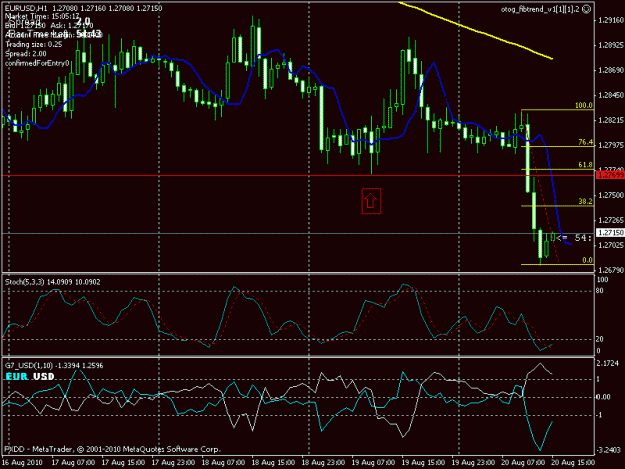
Task: Click the 2.1724 G7_USD axis value
Action: click(x=608, y=363)
